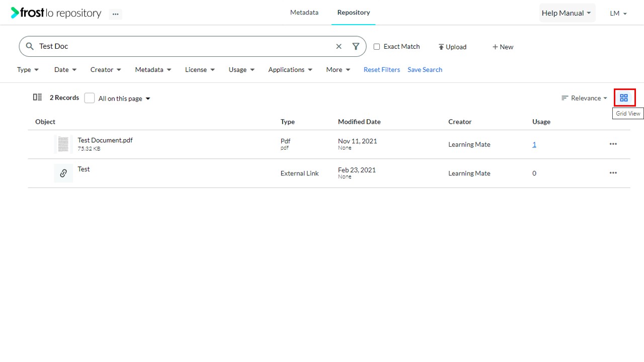Open usage count 1 link
The image size is (644, 362).
[534, 145]
